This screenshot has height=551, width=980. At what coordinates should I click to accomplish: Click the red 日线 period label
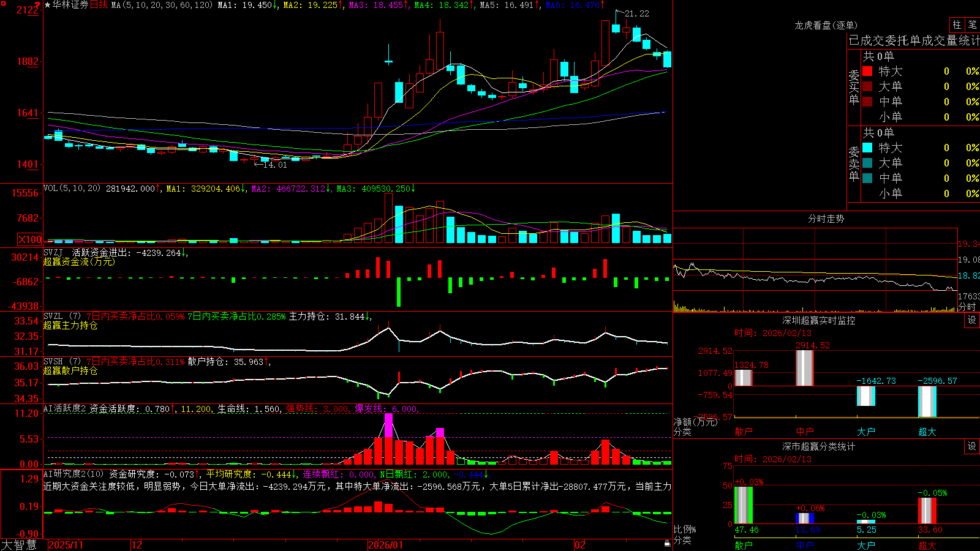(99, 5)
